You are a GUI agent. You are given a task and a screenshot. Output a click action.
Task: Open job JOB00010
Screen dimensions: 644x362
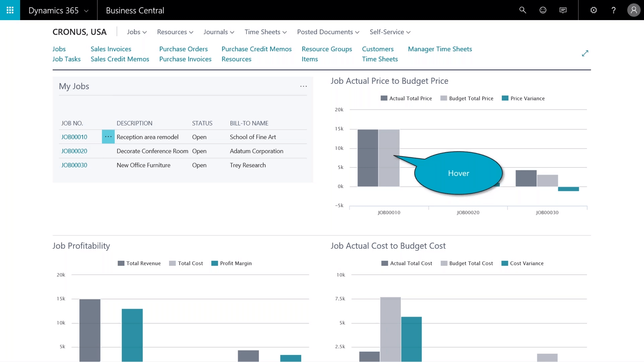pyautogui.click(x=74, y=137)
